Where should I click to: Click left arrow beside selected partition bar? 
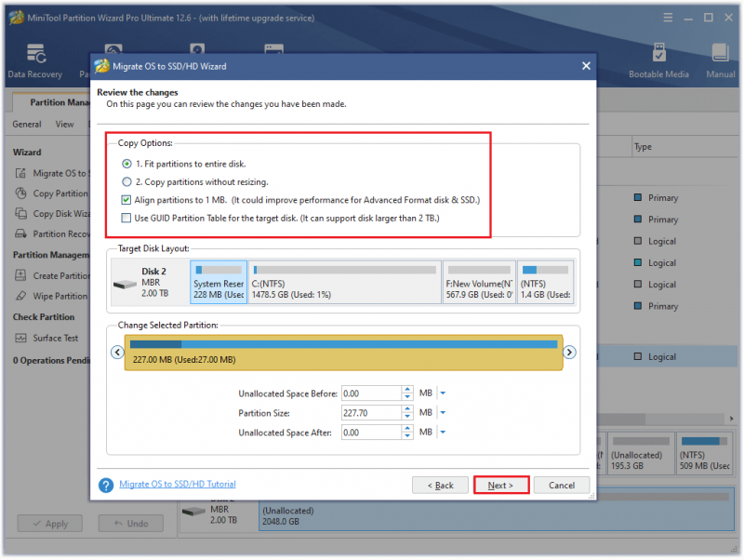click(117, 353)
